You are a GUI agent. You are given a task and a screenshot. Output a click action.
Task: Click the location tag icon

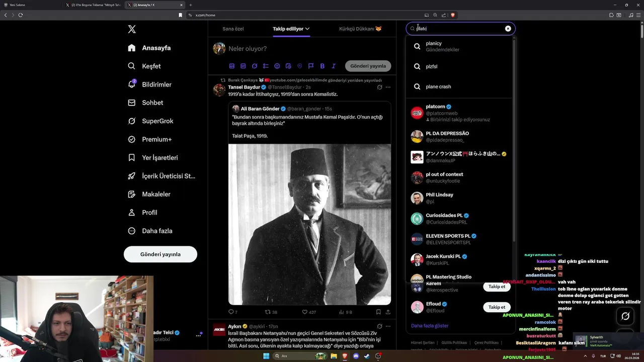click(x=300, y=66)
